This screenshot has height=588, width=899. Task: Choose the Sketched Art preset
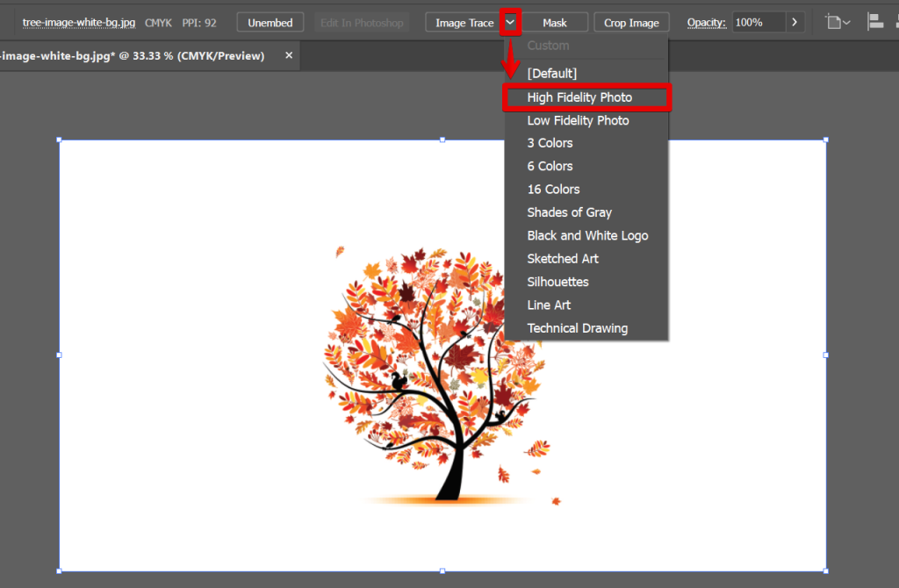point(563,258)
